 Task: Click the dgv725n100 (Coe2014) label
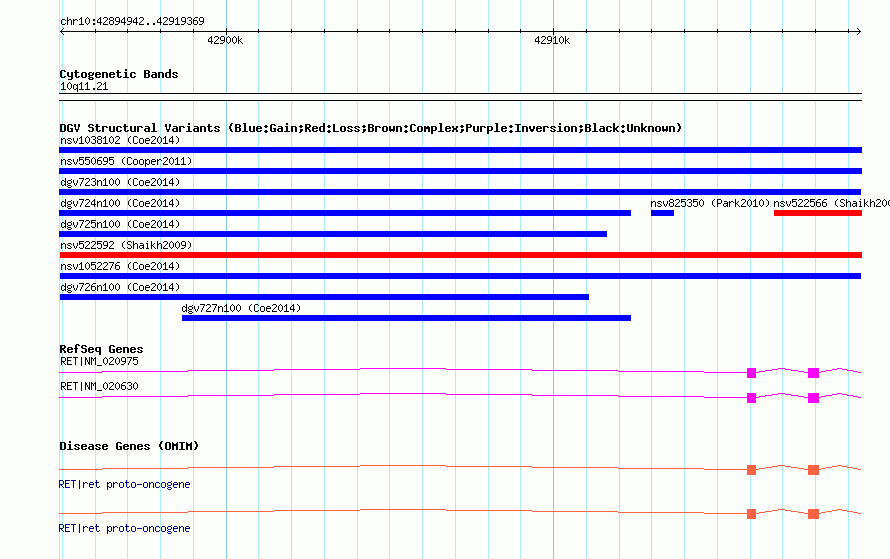(x=120, y=224)
